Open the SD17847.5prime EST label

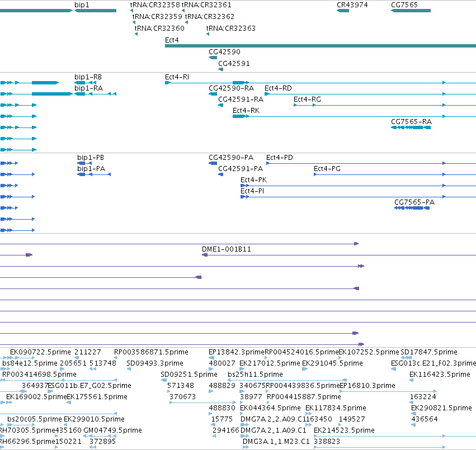tap(429, 352)
